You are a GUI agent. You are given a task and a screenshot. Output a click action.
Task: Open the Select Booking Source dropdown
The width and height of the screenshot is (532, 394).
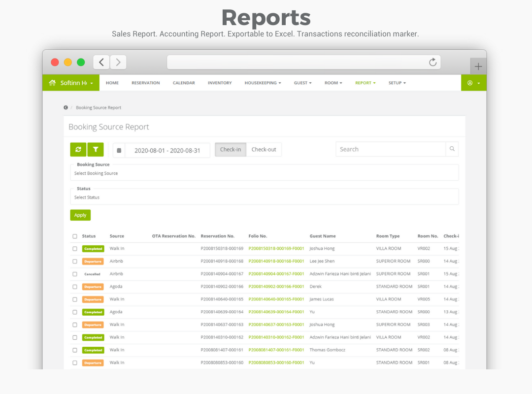point(264,173)
